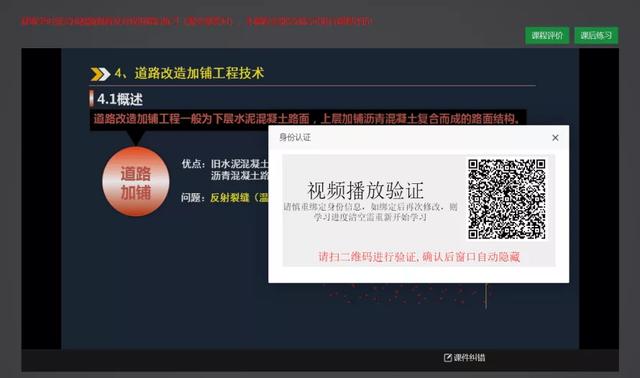Click the red 道路改造加铺工程 description line
Screen dimensions: 640x378
click(x=307, y=119)
